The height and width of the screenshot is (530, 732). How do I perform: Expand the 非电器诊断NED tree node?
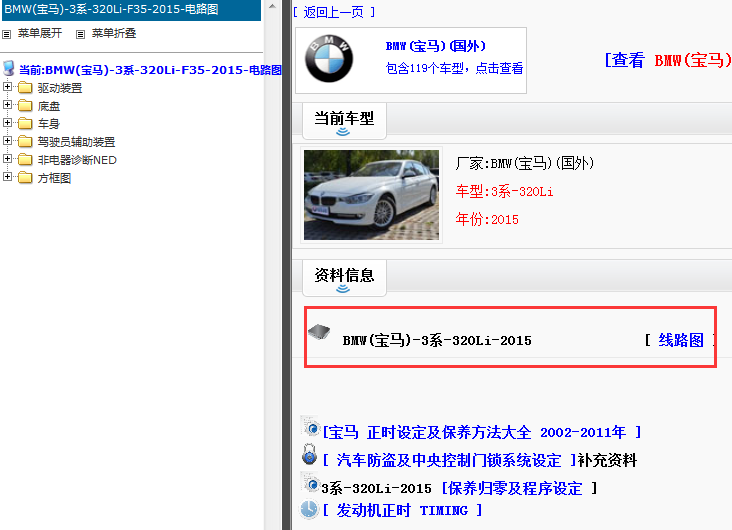pyautogui.click(x=7, y=158)
